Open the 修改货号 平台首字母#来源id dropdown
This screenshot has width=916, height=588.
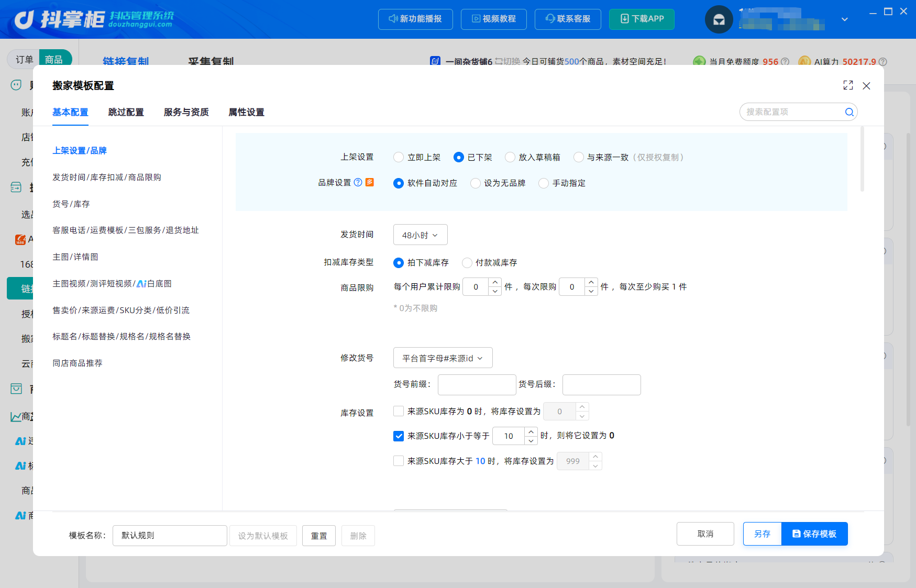tap(443, 358)
